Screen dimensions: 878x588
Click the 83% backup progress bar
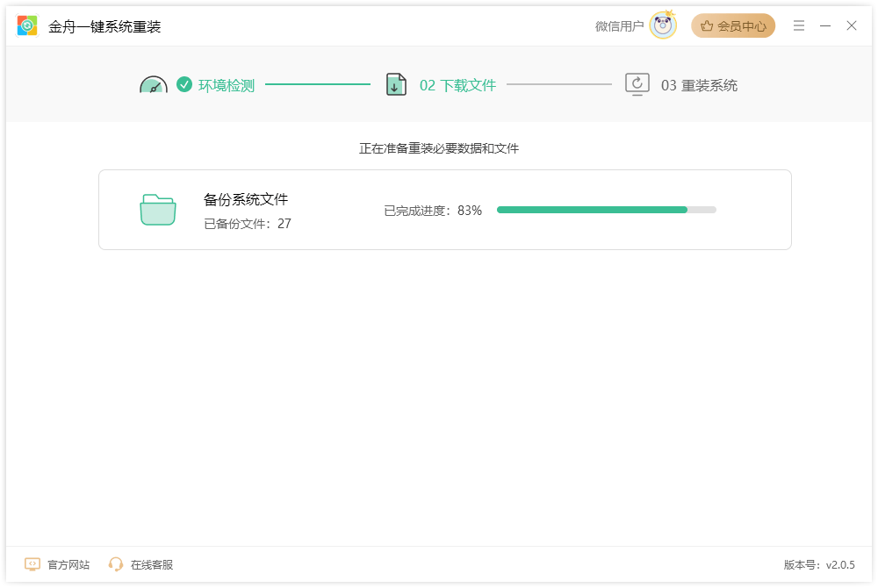pos(606,210)
